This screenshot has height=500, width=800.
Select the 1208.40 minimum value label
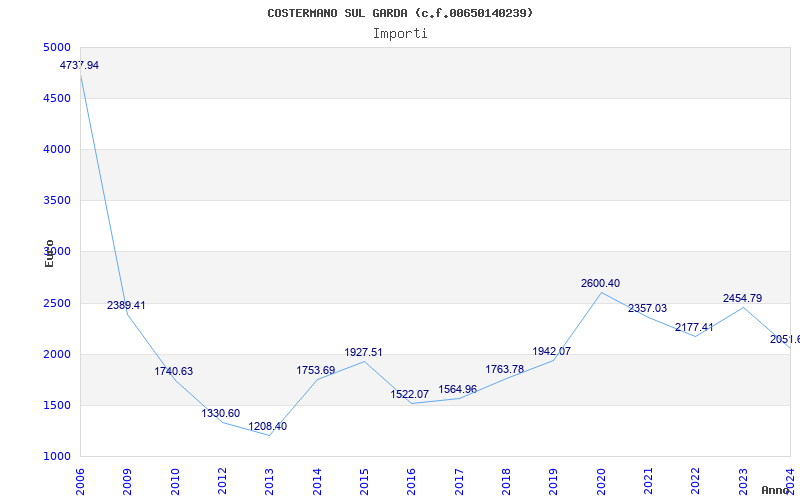[x=267, y=426]
